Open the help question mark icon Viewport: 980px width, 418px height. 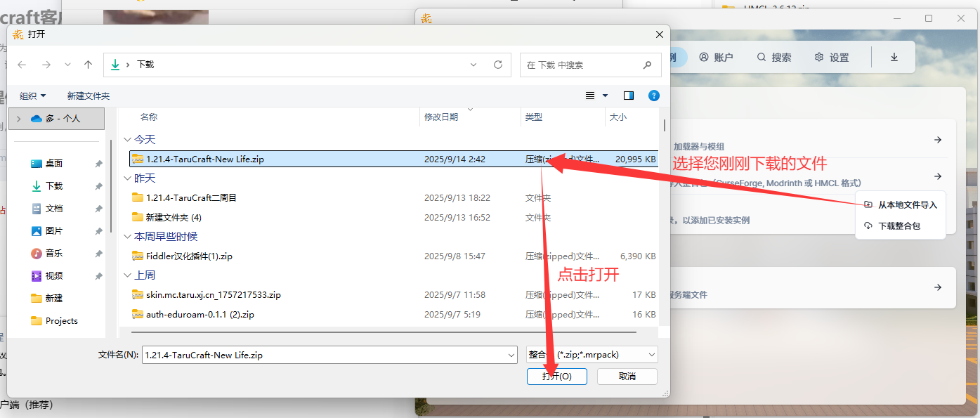tap(653, 96)
